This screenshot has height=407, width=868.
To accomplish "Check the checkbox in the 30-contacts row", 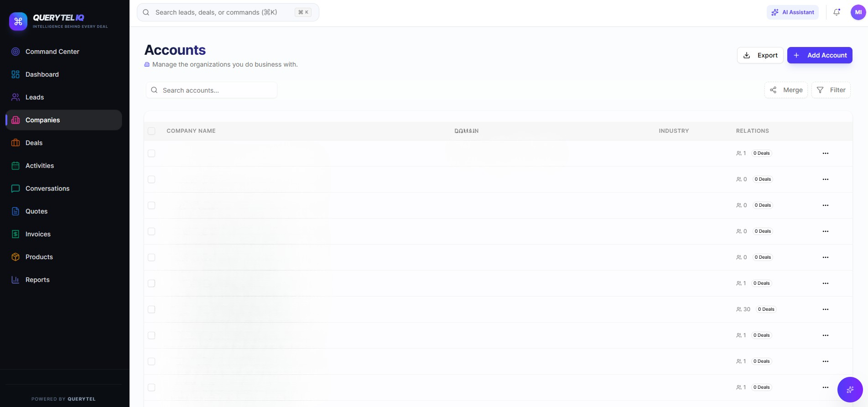I will coord(151,309).
